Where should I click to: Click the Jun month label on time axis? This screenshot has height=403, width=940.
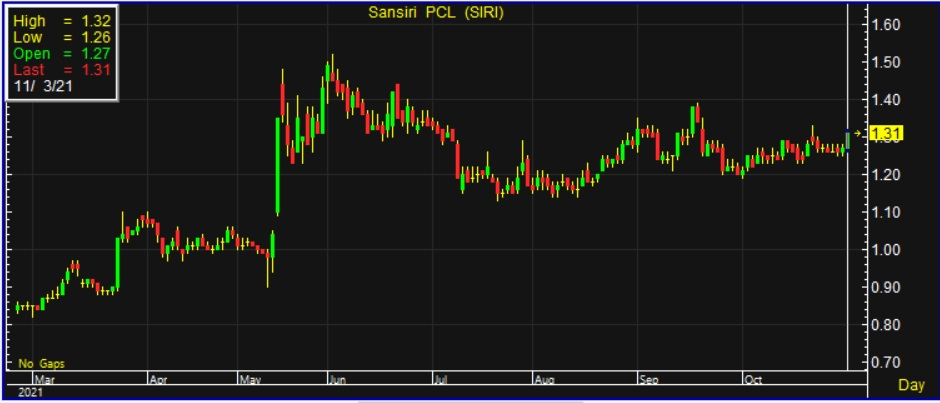click(x=338, y=379)
